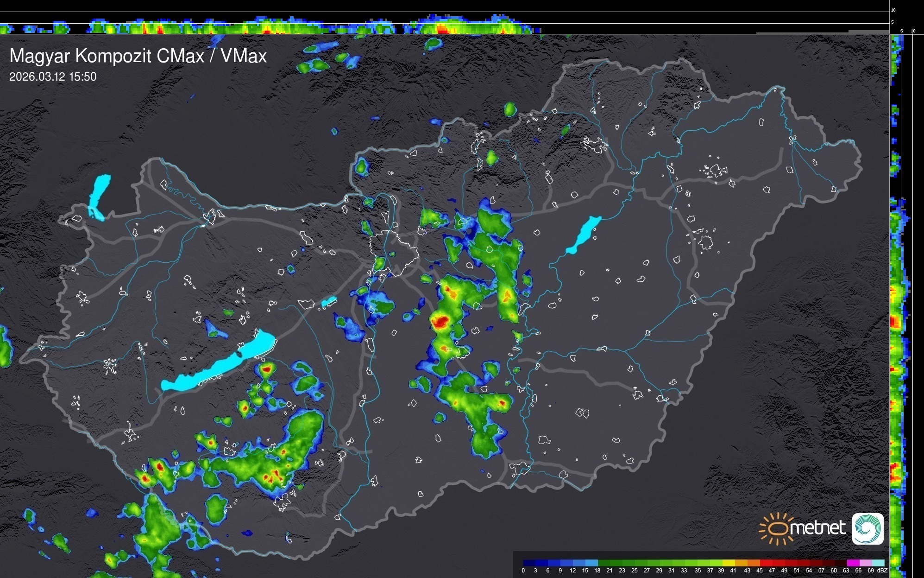Click the 2026.03.12 15:50 timestamp
924x578 pixels.
point(53,76)
